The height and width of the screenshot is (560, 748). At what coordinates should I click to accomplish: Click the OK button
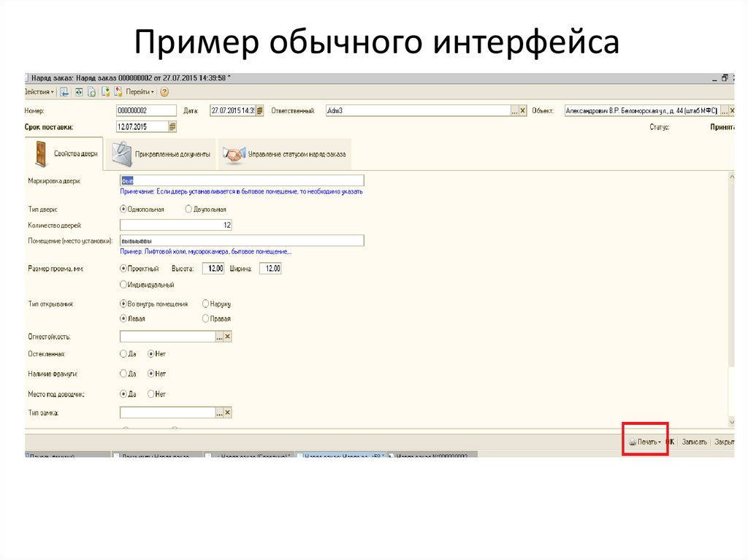[670, 442]
